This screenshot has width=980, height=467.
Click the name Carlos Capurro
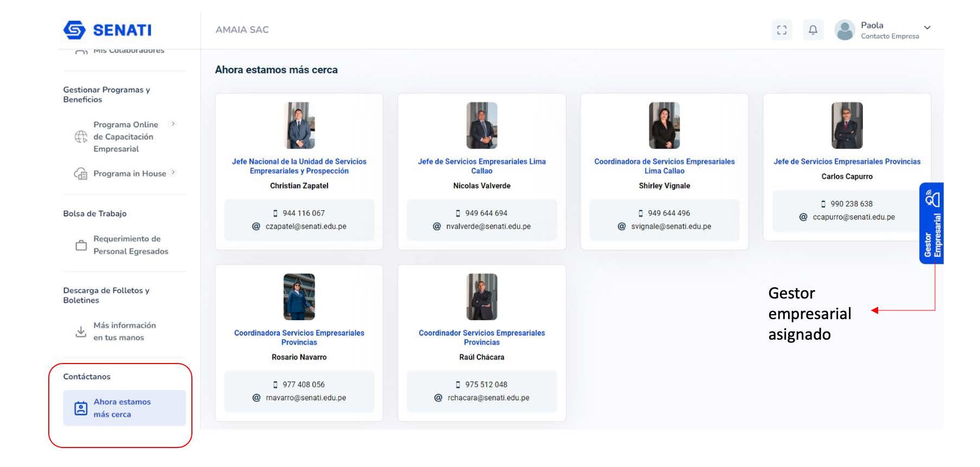pyautogui.click(x=847, y=177)
